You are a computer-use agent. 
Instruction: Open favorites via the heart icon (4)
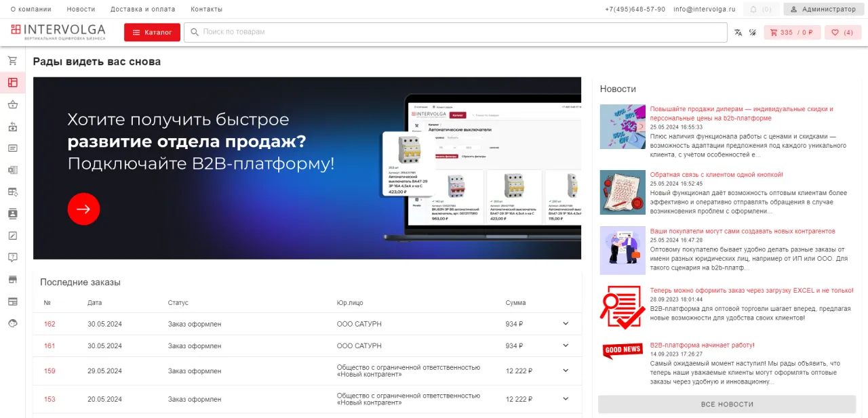[842, 32]
